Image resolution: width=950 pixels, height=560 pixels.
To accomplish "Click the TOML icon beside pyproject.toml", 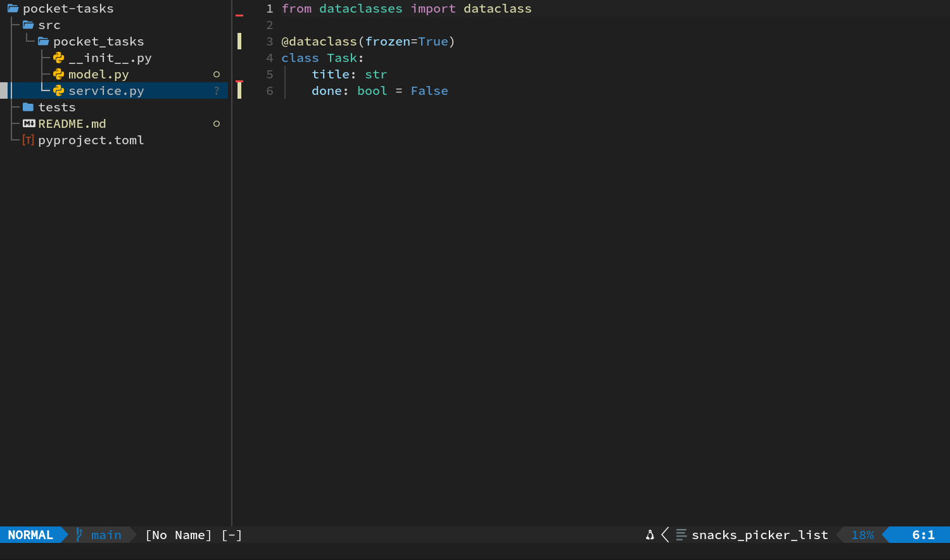I will 28,140.
